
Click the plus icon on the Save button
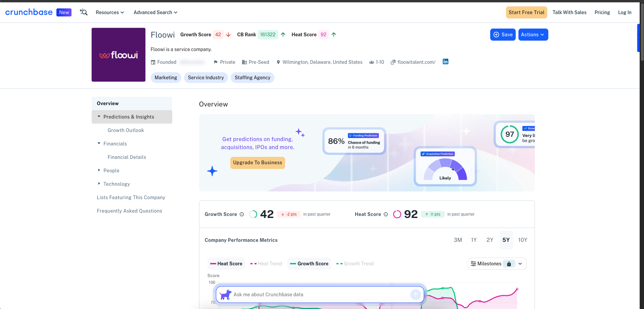496,35
